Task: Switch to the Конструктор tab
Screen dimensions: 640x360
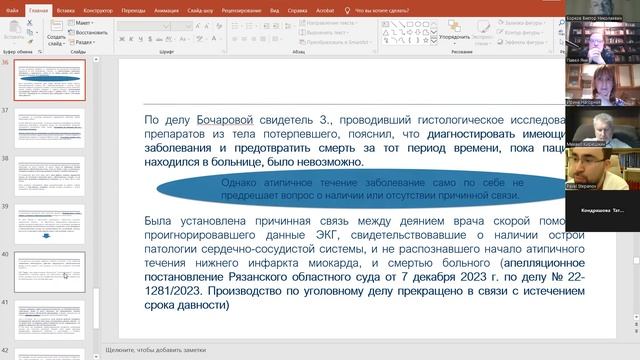Action: 98,11
